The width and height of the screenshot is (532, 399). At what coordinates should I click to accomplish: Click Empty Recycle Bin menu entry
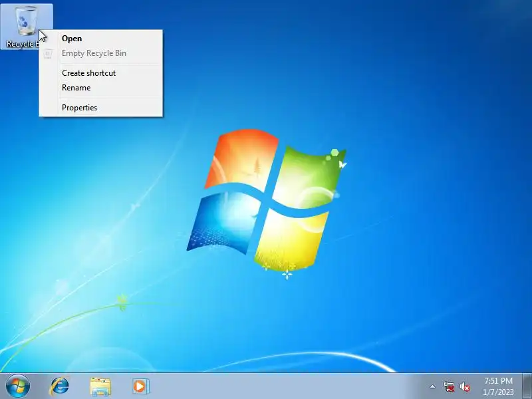(x=101, y=53)
